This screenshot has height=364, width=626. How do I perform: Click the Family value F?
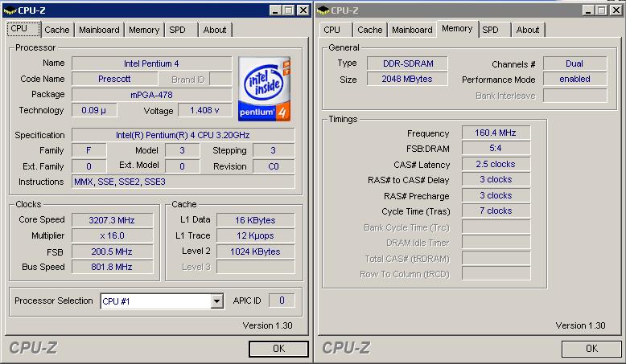(89, 150)
